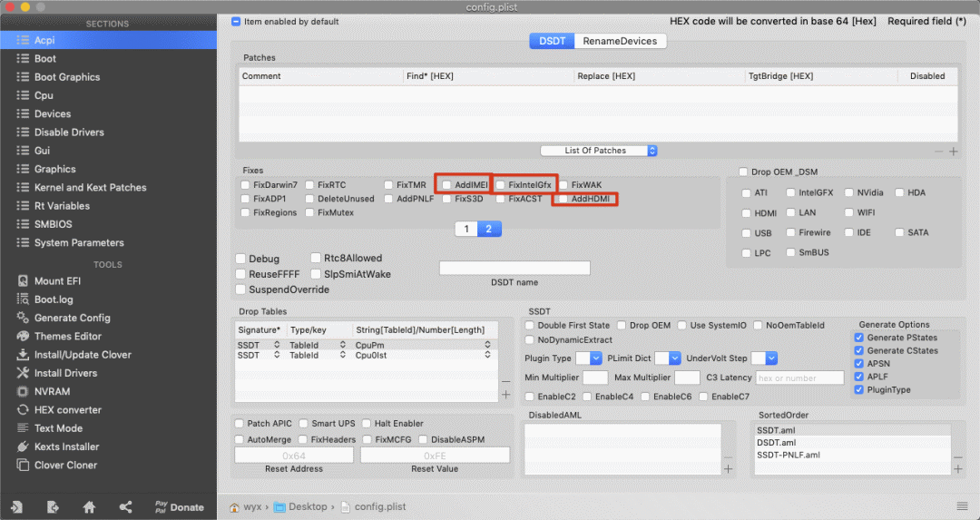Enable the AddIMEI fix checkbox
The width and height of the screenshot is (980, 520).
[x=446, y=185]
